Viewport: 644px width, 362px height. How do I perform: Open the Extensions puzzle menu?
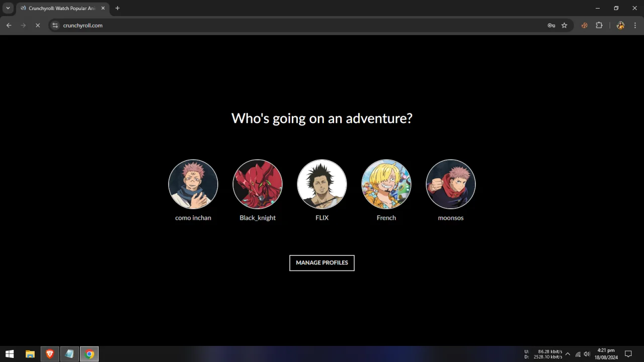(x=599, y=25)
